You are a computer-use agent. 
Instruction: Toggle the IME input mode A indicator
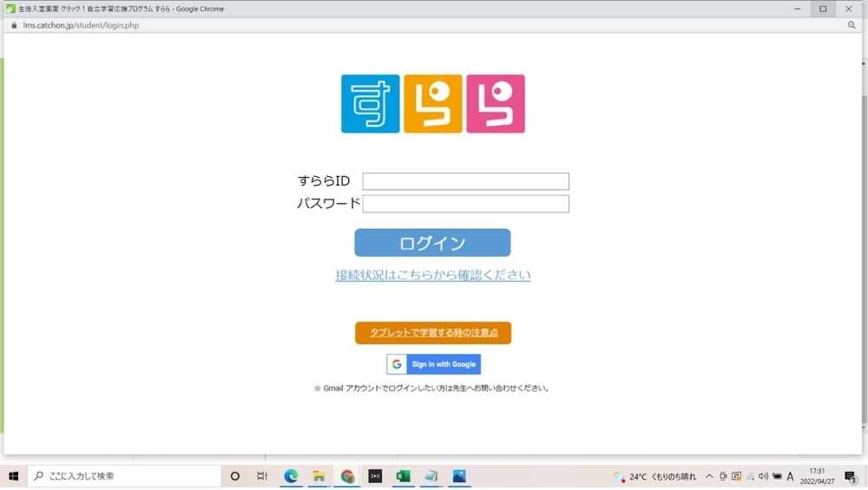tap(791, 476)
